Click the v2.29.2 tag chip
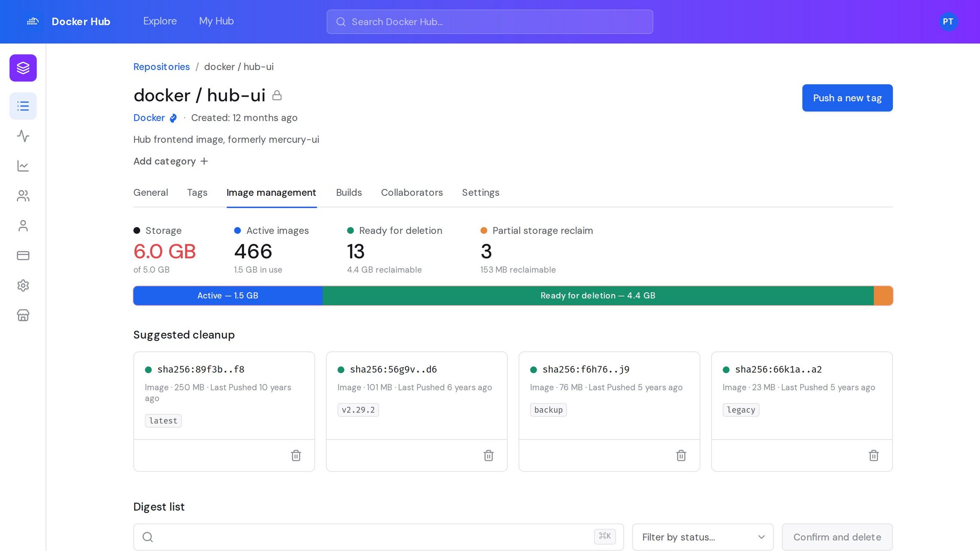This screenshot has width=980, height=551. (x=358, y=410)
